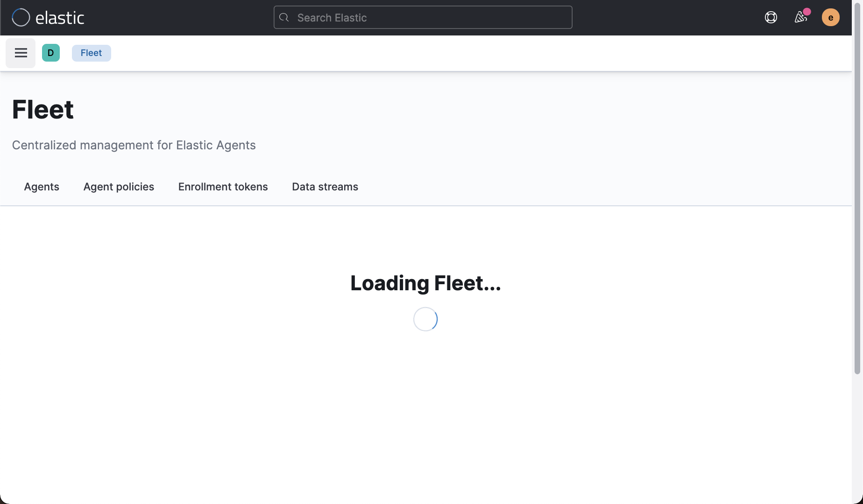Focus the Search Elastic input field
863x504 pixels.
423,17
